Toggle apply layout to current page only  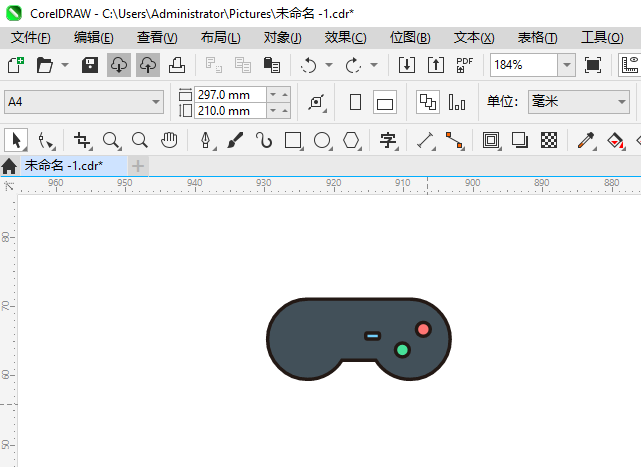pyautogui.click(x=457, y=102)
